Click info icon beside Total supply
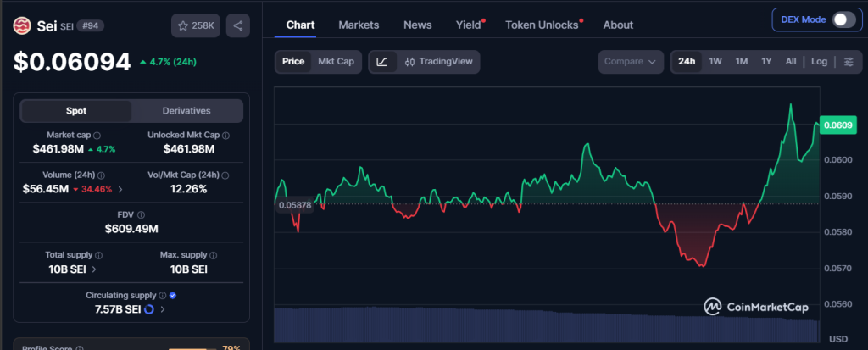868x350 pixels. [x=98, y=255]
